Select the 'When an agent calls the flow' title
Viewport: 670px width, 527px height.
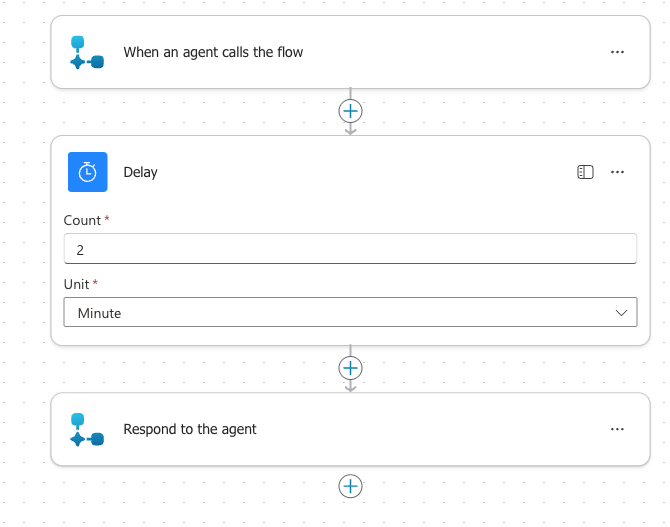point(213,52)
